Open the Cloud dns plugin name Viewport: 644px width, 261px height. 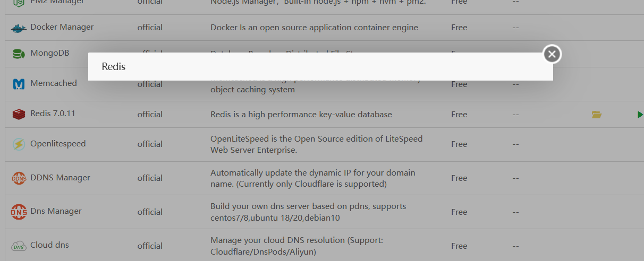click(x=49, y=245)
